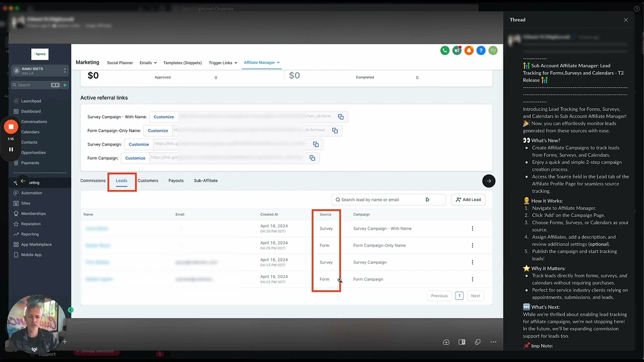
Task: Click the blue help question mark icon
Action: [481, 50]
